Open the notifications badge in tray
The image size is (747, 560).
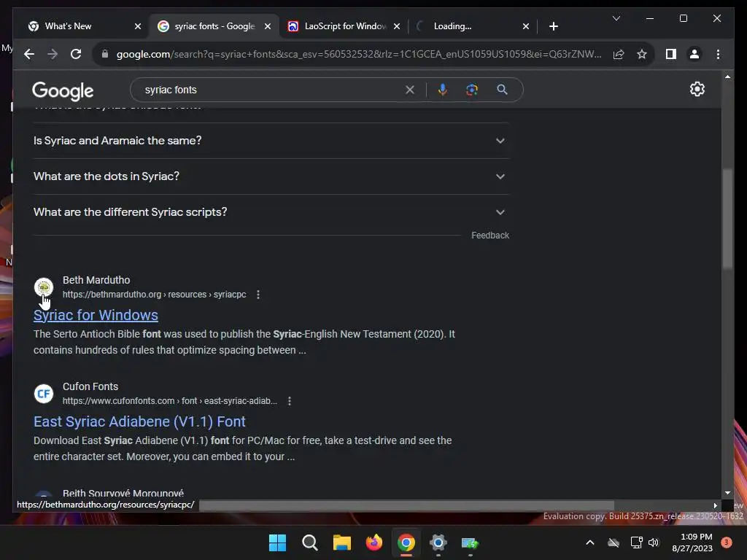click(x=727, y=542)
